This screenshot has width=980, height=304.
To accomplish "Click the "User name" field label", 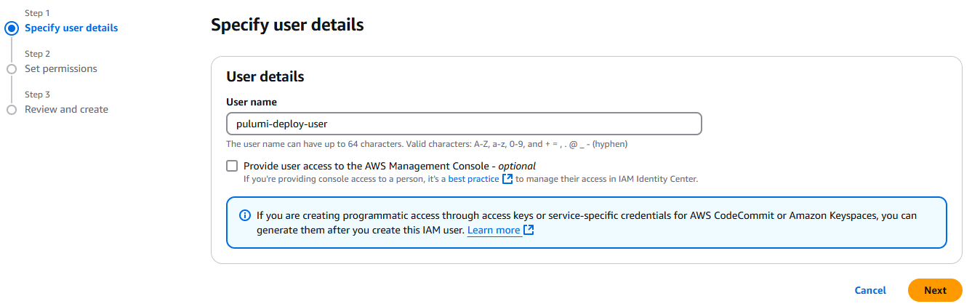I will pyautogui.click(x=252, y=102).
